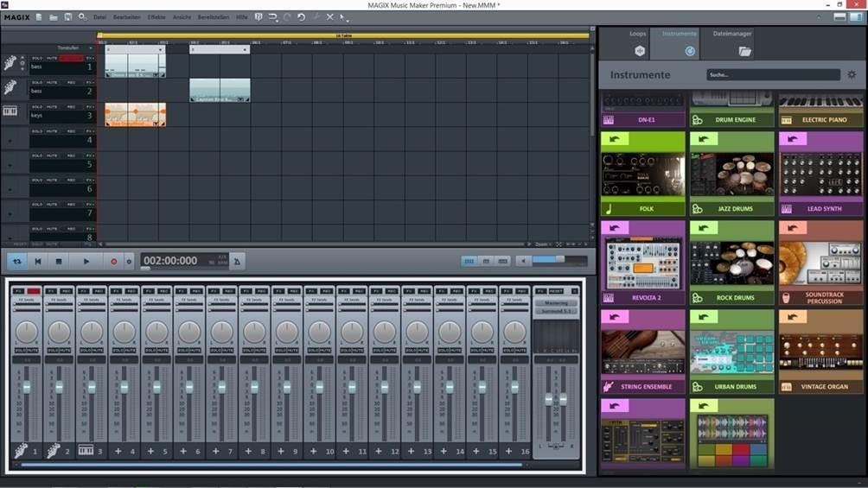868x488 pixels.
Task: Open the Ansicht menu
Action: (x=182, y=17)
